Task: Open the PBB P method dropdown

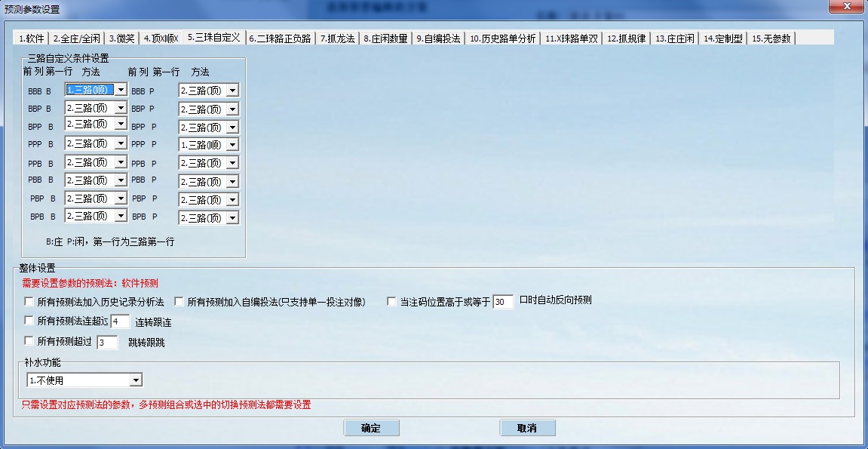Action: (232, 180)
